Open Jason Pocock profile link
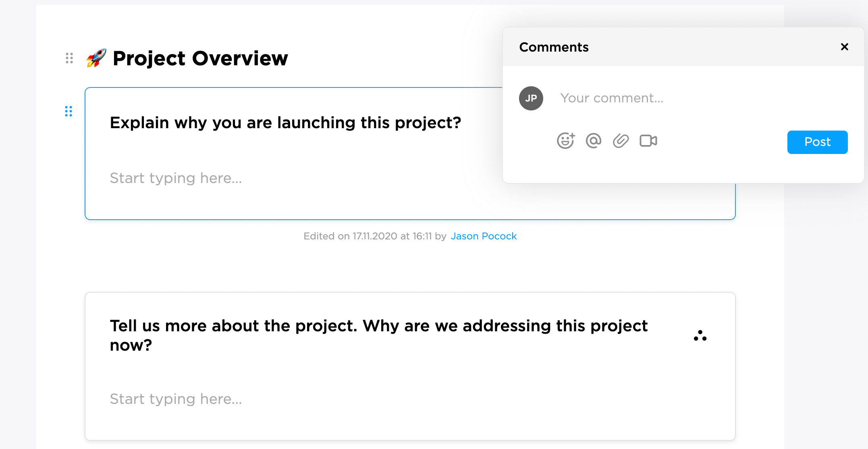Viewport: 868px width, 449px height. 483,236
